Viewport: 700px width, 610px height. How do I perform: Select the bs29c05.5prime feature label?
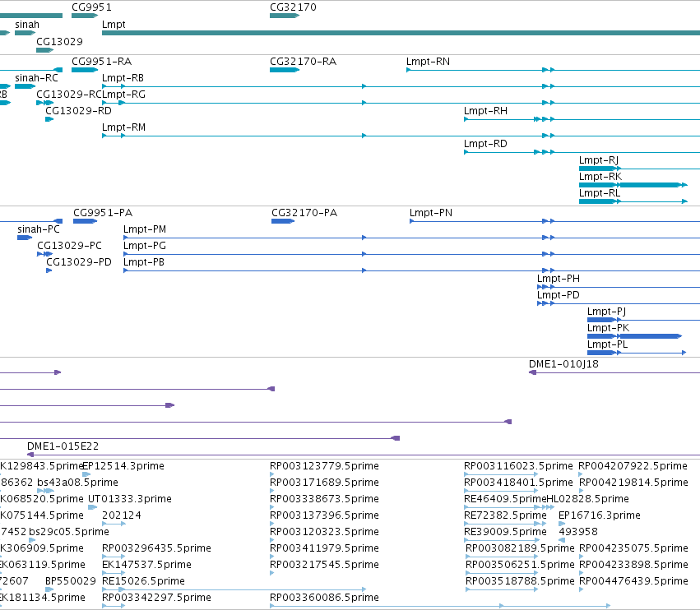69,532
